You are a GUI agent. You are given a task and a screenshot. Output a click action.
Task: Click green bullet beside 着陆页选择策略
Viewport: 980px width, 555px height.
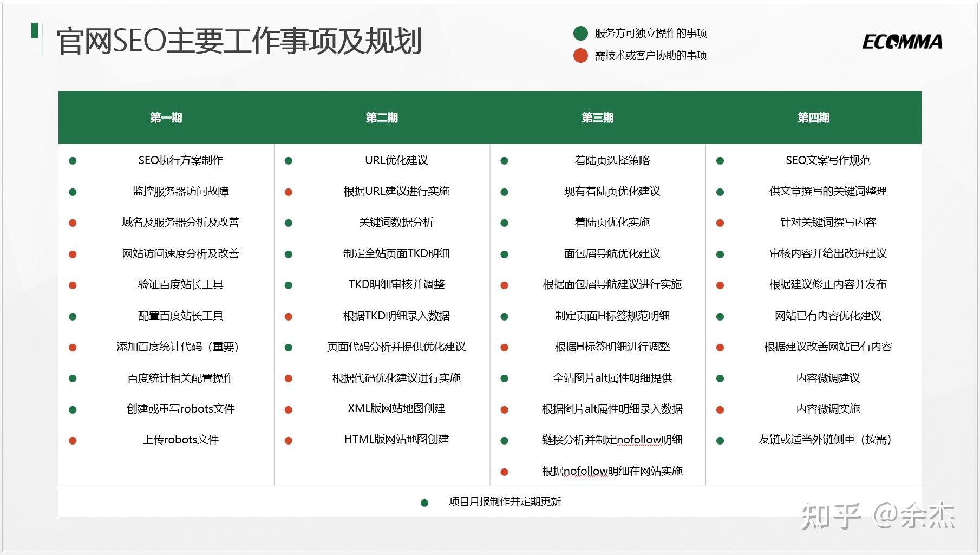point(504,161)
